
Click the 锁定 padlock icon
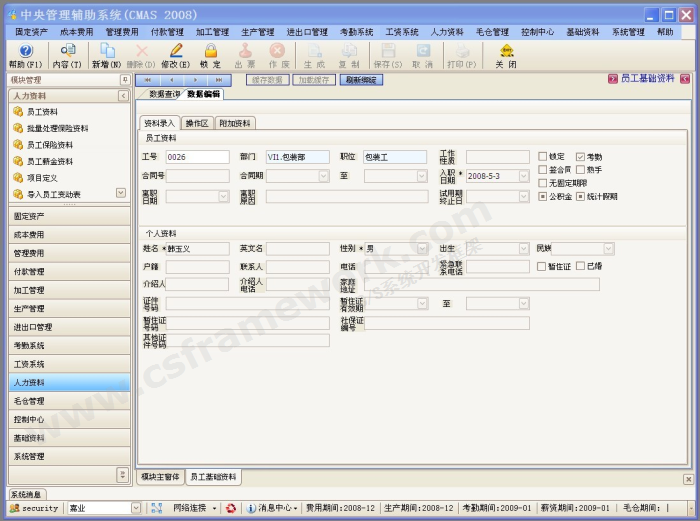[210, 51]
